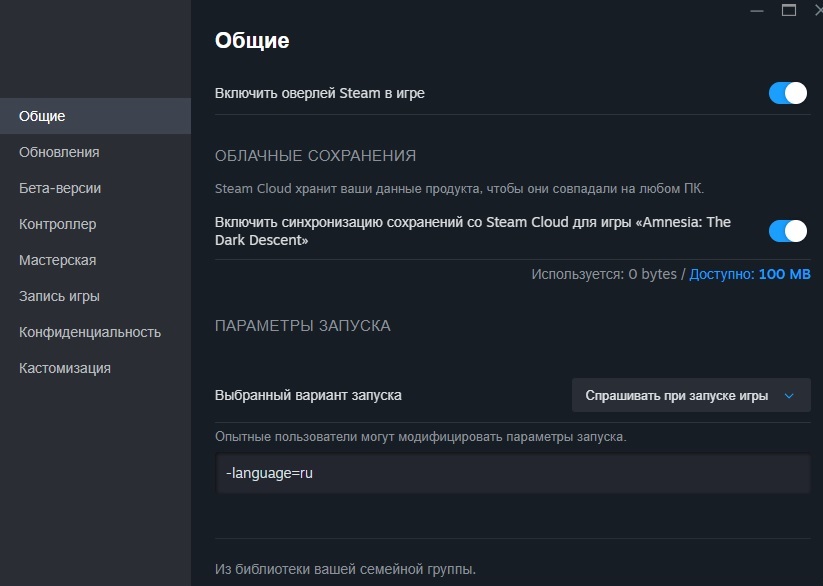Screen dimensions: 823x586
Task: Click the 'Из библиотеки вашей семейной группы' text
Action: click(345, 569)
